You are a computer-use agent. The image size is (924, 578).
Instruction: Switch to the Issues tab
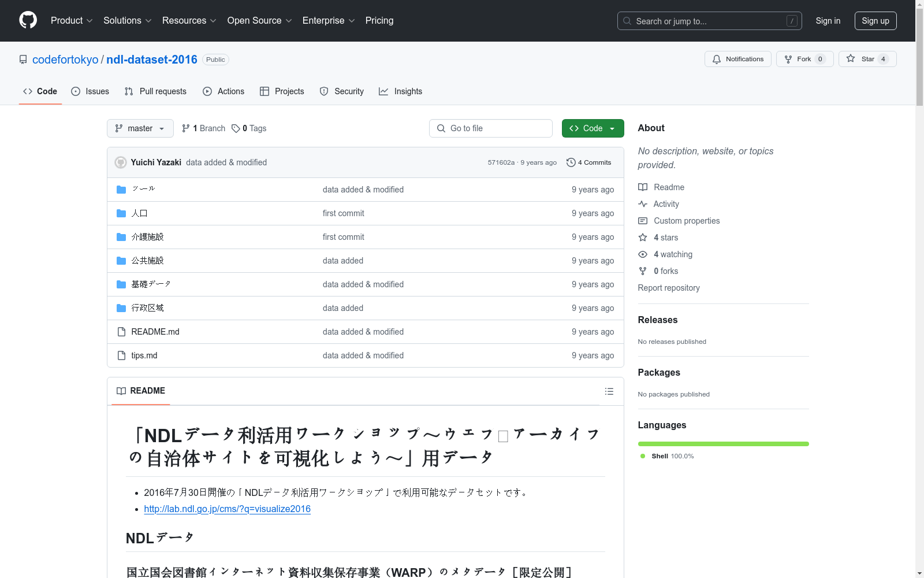point(90,91)
